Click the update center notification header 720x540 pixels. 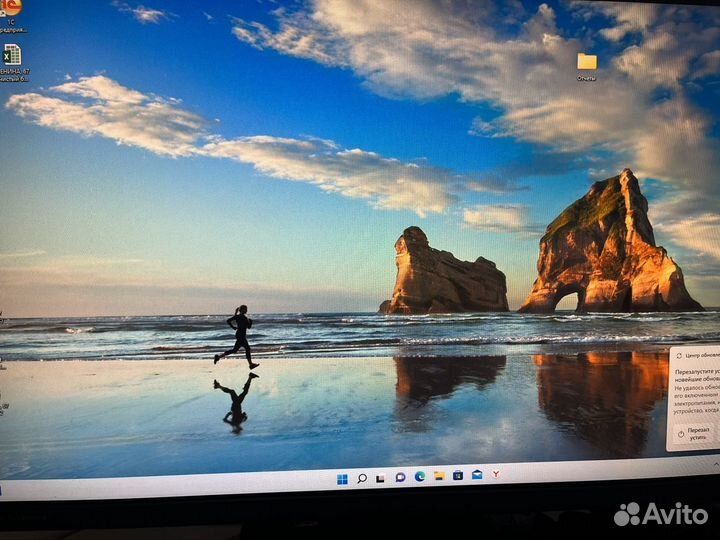[697, 355]
